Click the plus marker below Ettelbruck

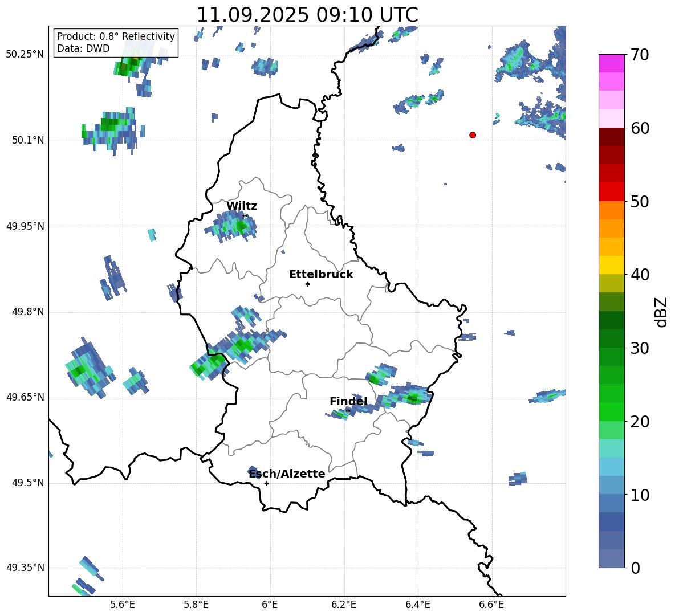[x=307, y=284]
